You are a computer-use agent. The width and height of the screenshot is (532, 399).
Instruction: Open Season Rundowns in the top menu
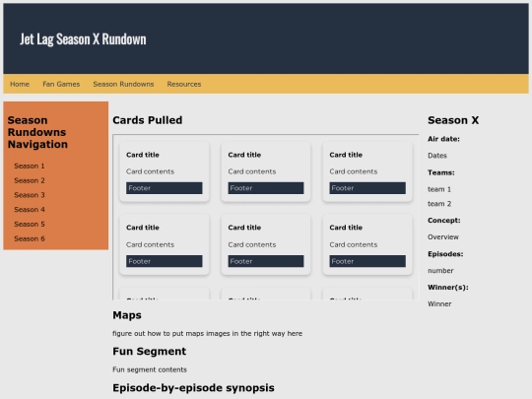(x=123, y=84)
